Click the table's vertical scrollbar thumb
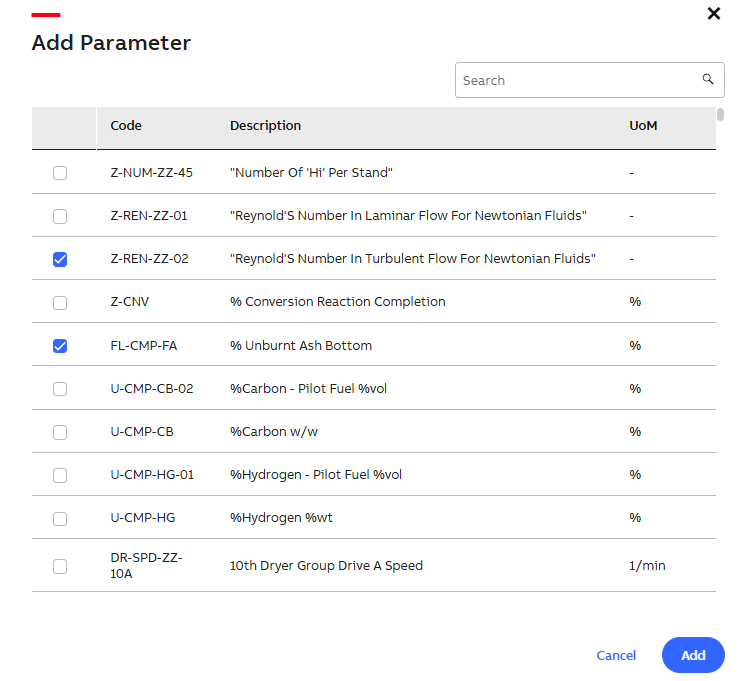This screenshot has width=750, height=681. coord(720,115)
